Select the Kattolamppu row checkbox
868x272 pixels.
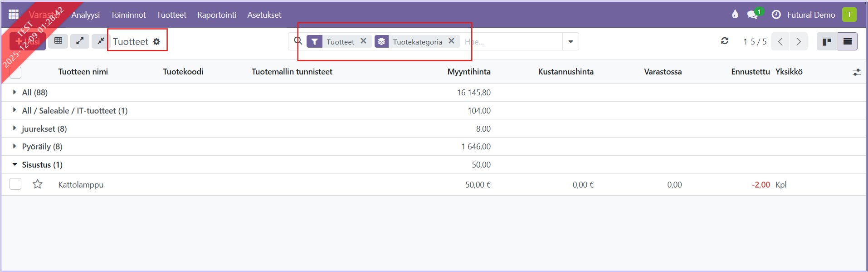point(15,184)
